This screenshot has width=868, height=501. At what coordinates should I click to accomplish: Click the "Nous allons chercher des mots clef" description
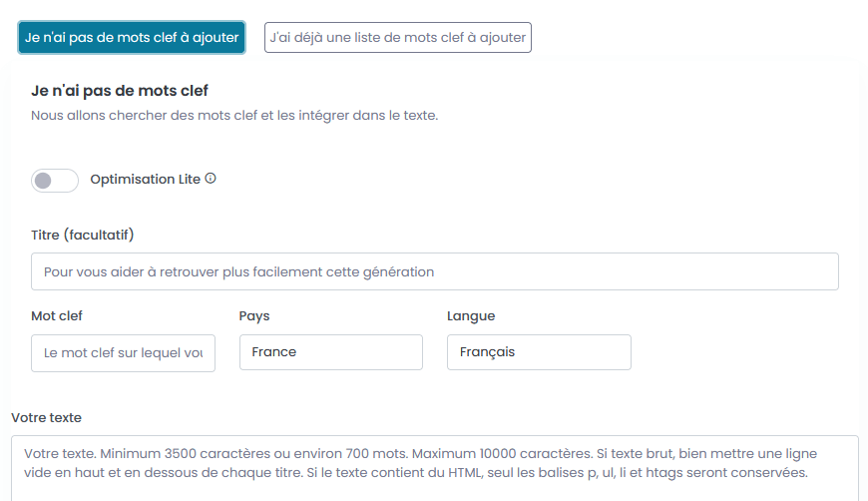(234, 116)
